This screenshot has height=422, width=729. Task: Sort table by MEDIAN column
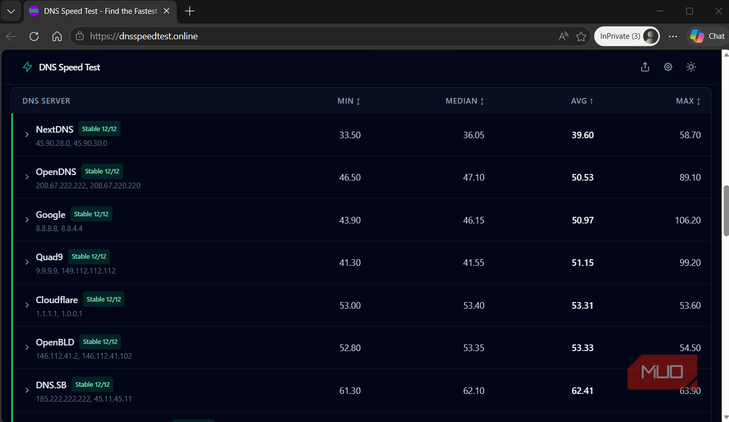click(464, 101)
